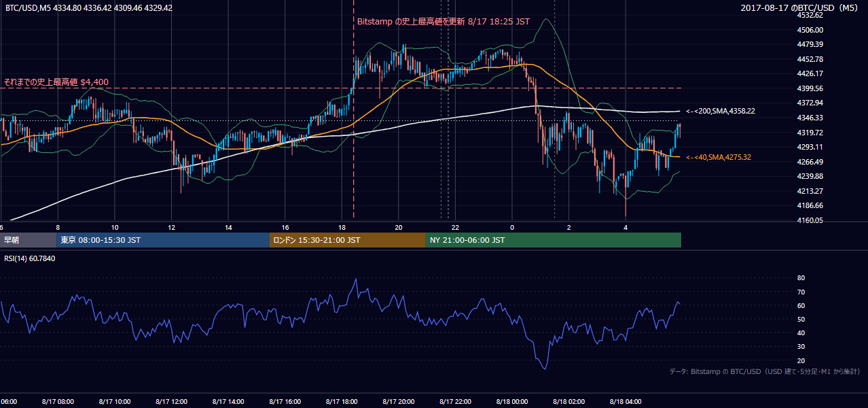The image size is (868, 408).
Task: Click the '8/17 22:00' time axis label
Action: click(x=455, y=402)
